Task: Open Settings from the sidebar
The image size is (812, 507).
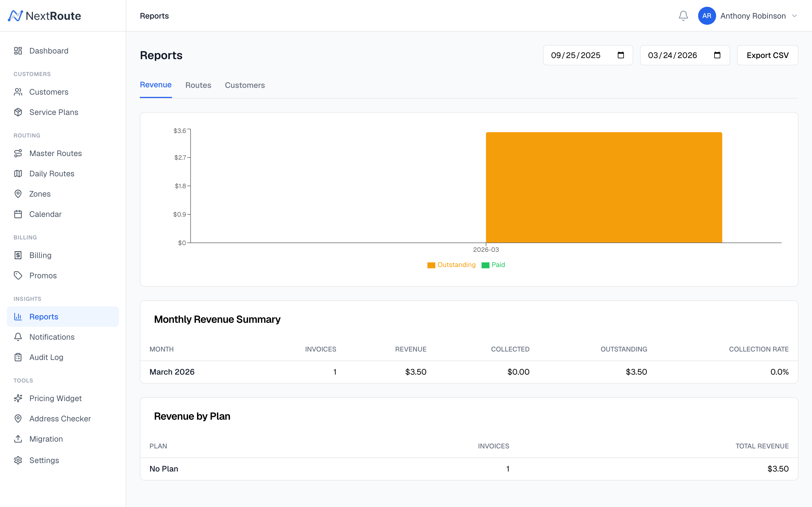Action: 18,460
